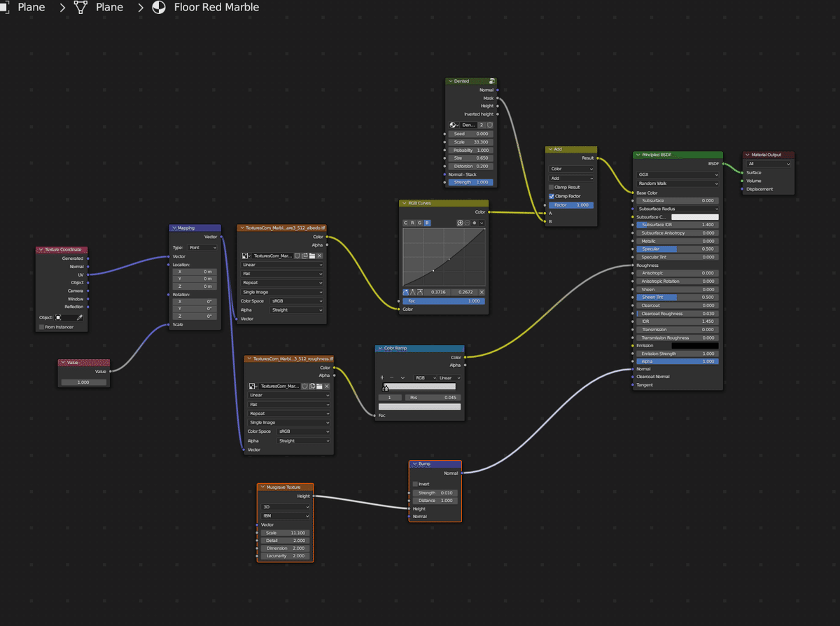Image resolution: width=840 pixels, height=626 pixels.
Task: Unlink image X in roughness texture node
Action: (x=327, y=386)
